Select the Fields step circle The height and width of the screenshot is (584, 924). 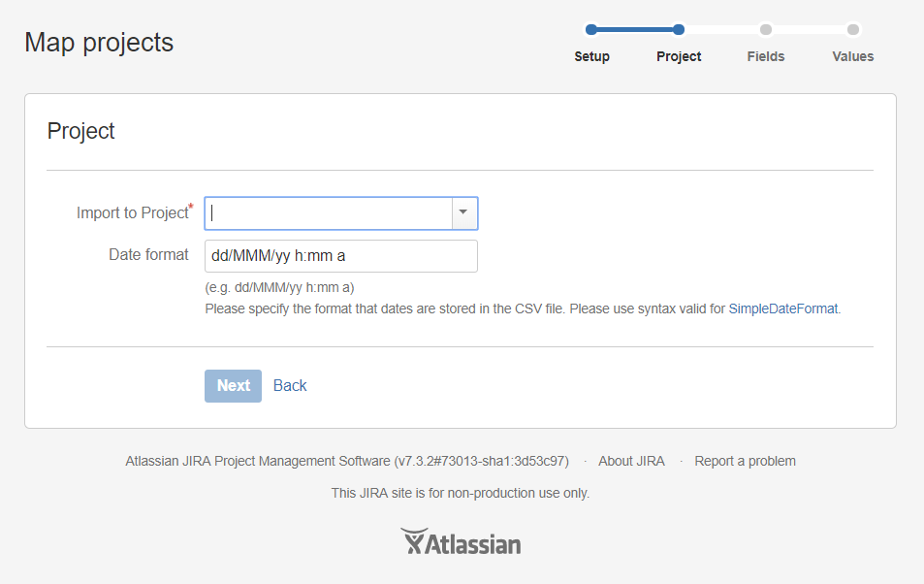(766, 29)
